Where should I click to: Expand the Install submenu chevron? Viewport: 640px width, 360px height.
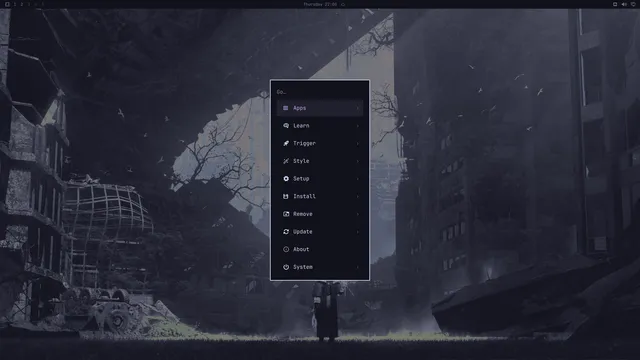pyautogui.click(x=358, y=196)
